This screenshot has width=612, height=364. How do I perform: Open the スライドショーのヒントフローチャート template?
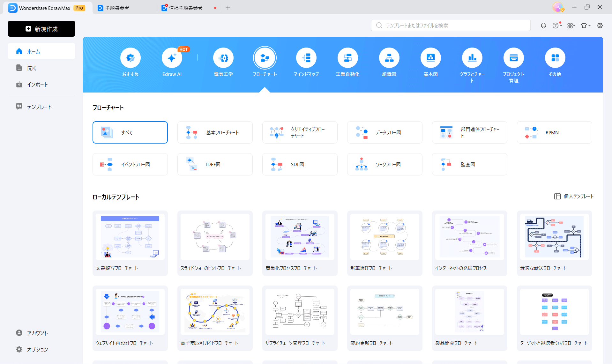pyautogui.click(x=215, y=243)
